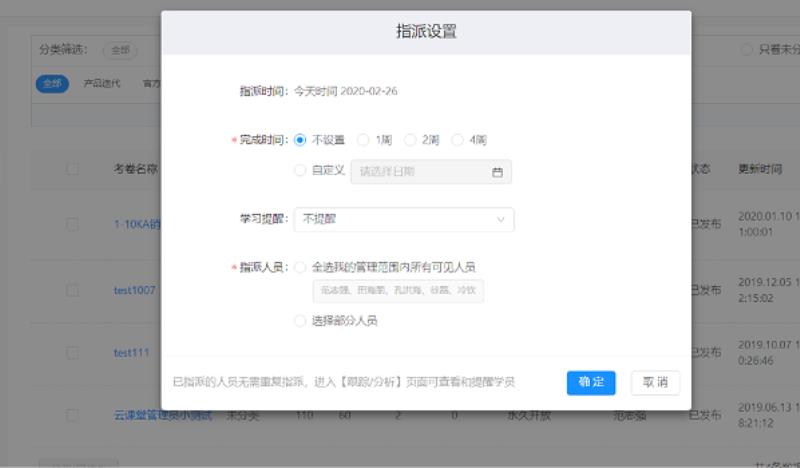Choose the 2周 completion time option

[x=410, y=140]
